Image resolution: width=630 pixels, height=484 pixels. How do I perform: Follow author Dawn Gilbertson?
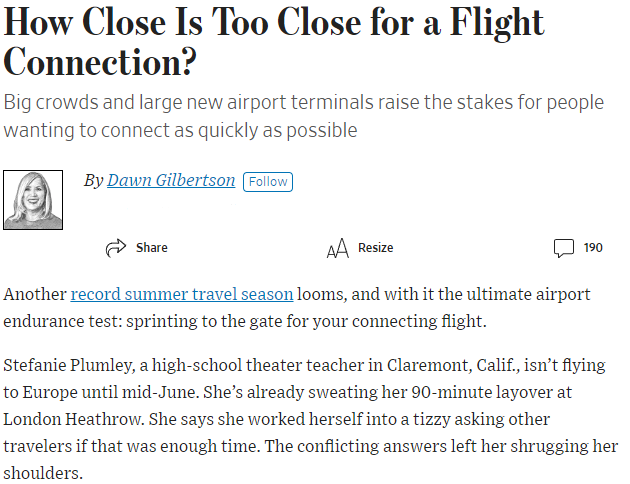[267, 181]
